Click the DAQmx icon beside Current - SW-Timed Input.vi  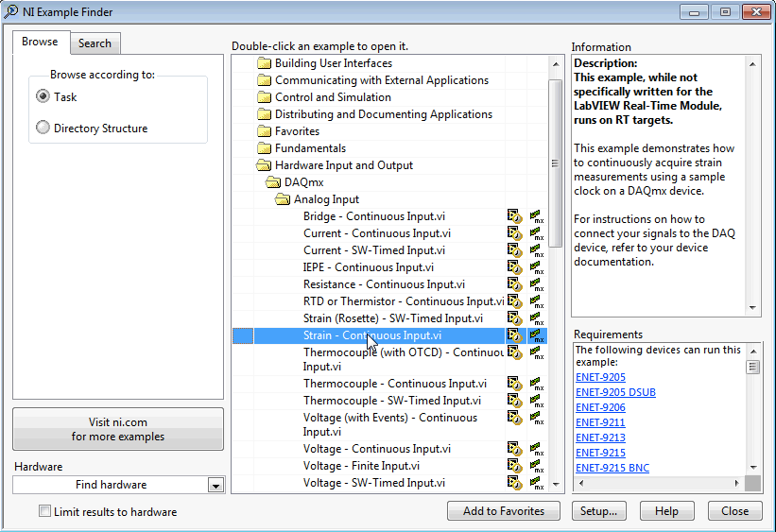(x=537, y=250)
